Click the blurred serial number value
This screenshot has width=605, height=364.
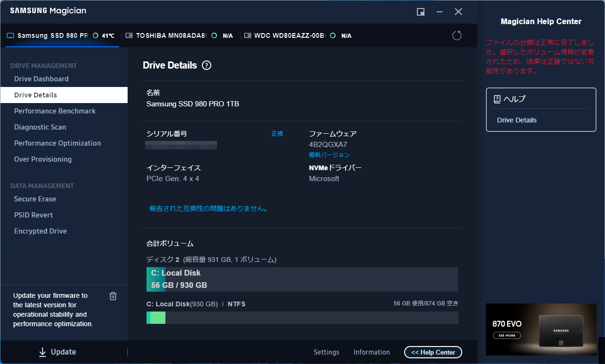point(181,145)
